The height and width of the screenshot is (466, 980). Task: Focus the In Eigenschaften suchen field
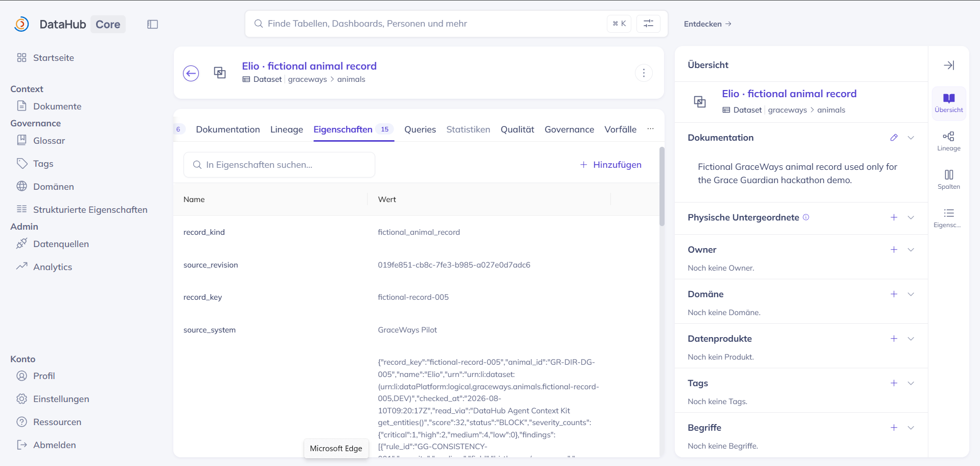279,165
